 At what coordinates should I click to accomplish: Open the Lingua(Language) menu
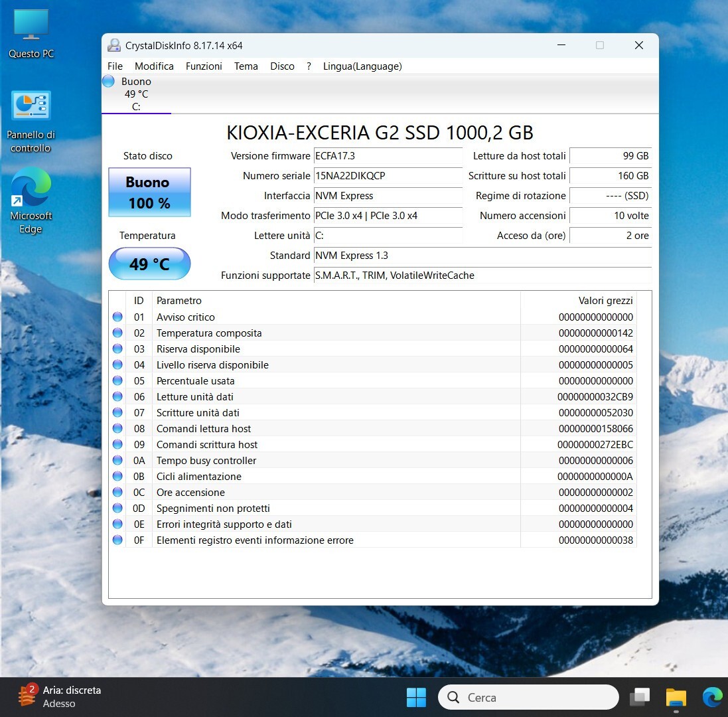coord(362,66)
